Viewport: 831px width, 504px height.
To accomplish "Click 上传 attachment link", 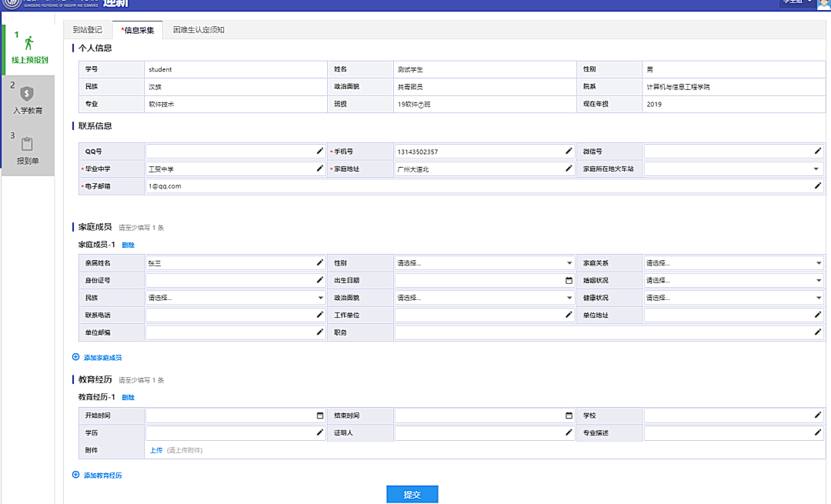I will point(155,450).
